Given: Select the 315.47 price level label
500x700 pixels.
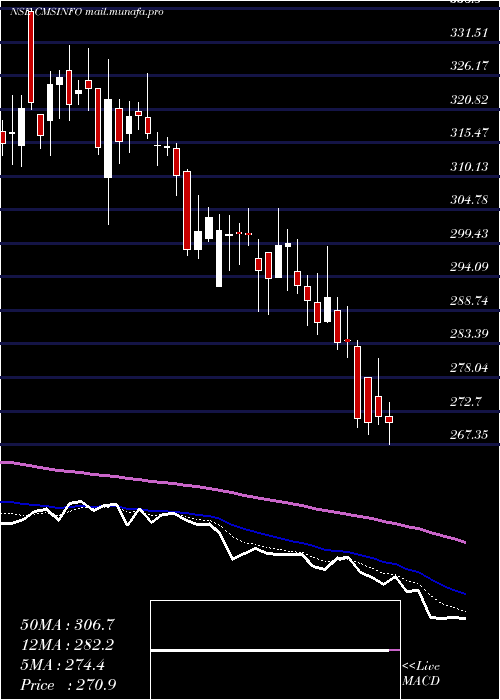Looking at the screenshot, I should (469, 133).
